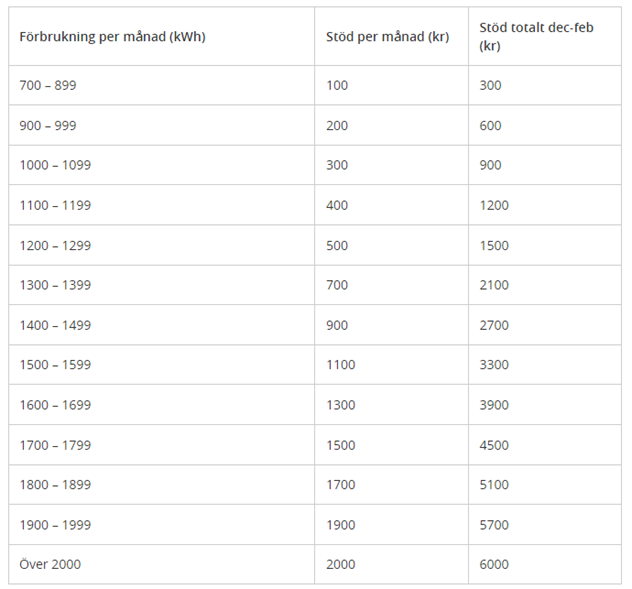Image resolution: width=632 pixels, height=589 pixels.
Task: Click the total support value 6000
Action: (494, 564)
